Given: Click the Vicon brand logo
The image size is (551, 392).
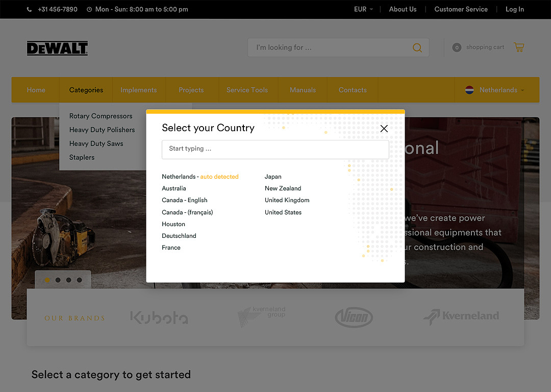Looking at the screenshot, I should (x=354, y=317).
